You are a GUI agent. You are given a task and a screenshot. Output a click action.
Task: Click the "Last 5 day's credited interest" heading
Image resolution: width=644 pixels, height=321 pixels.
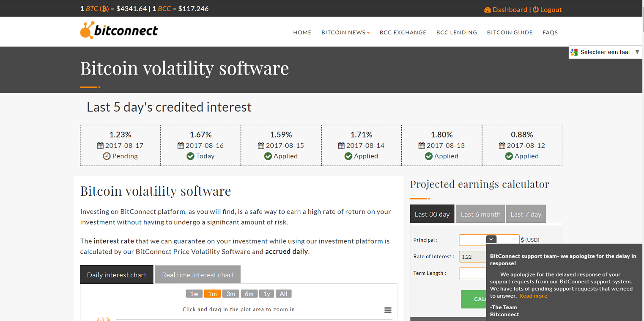point(169,107)
